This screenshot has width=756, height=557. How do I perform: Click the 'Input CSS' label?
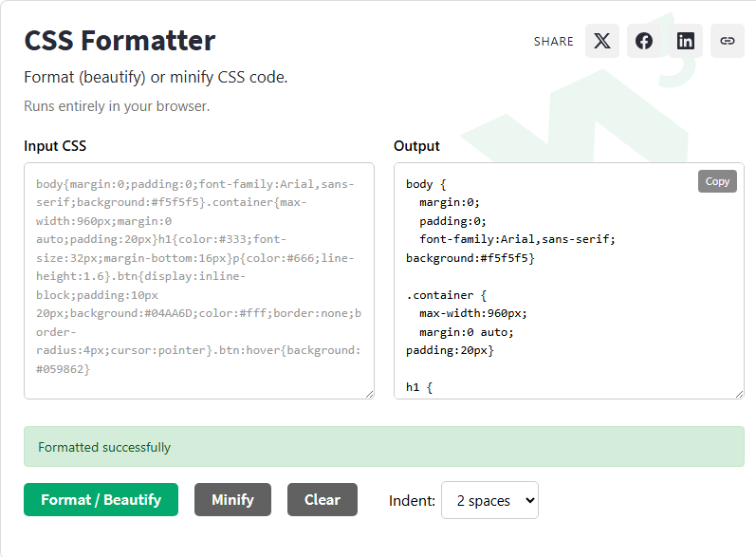(55, 146)
